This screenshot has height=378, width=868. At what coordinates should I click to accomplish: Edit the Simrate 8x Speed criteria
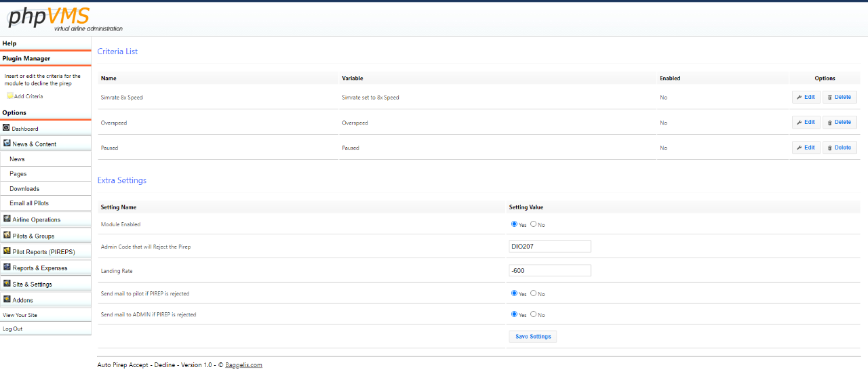806,98
